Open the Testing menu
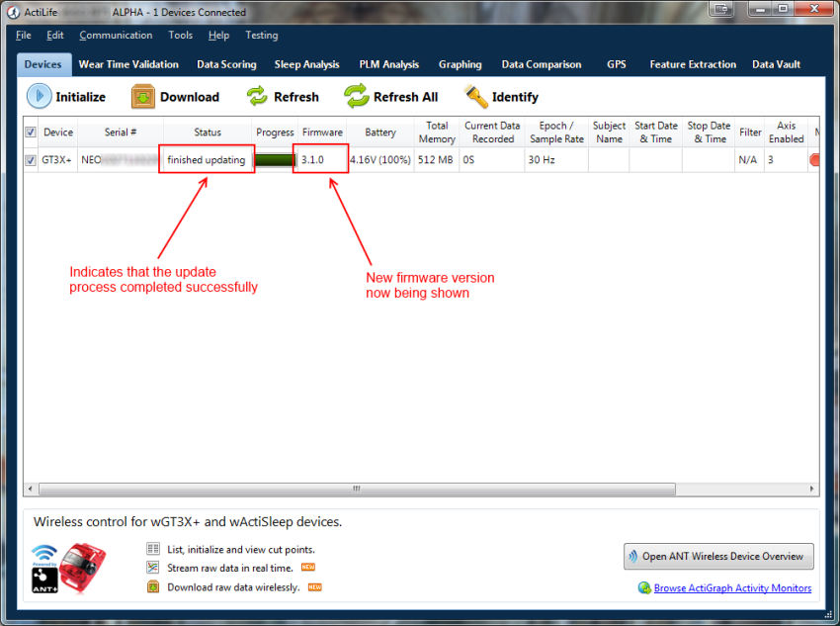The height and width of the screenshot is (626, 840). (x=261, y=35)
